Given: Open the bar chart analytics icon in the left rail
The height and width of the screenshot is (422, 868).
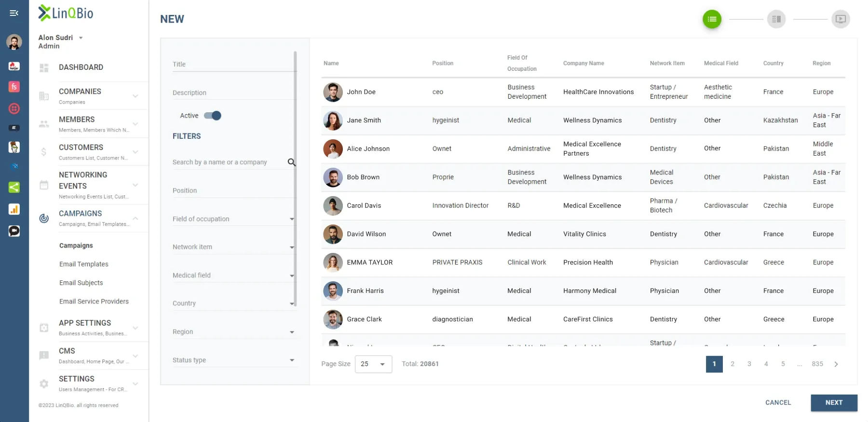Looking at the screenshot, I should click(14, 209).
